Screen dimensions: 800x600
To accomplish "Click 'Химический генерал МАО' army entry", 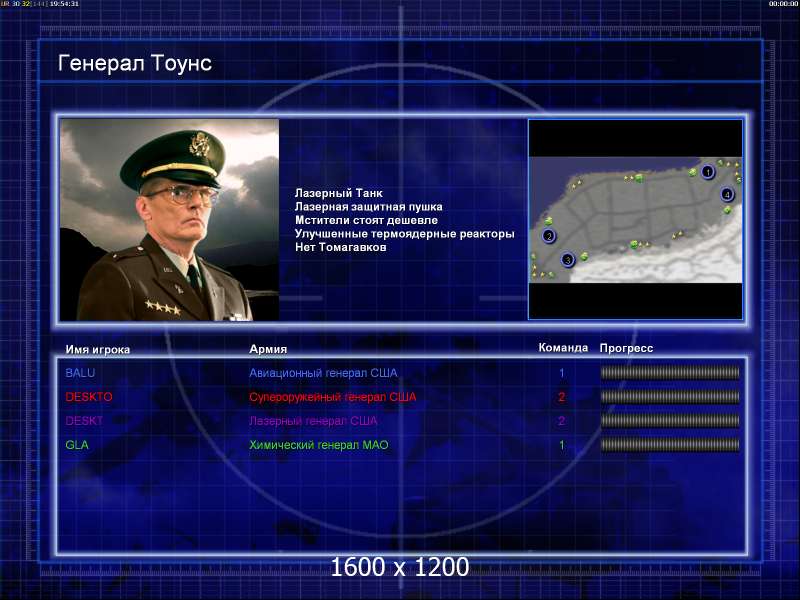I will (x=319, y=445).
